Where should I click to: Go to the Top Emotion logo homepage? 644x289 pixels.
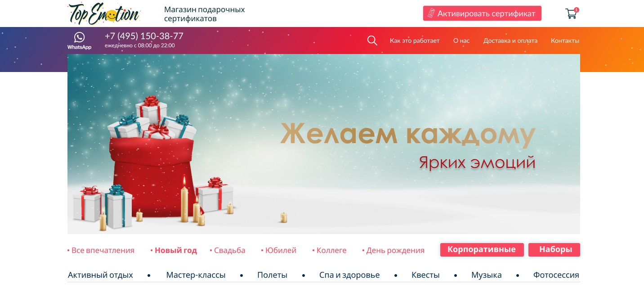click(x=104, y=14)
